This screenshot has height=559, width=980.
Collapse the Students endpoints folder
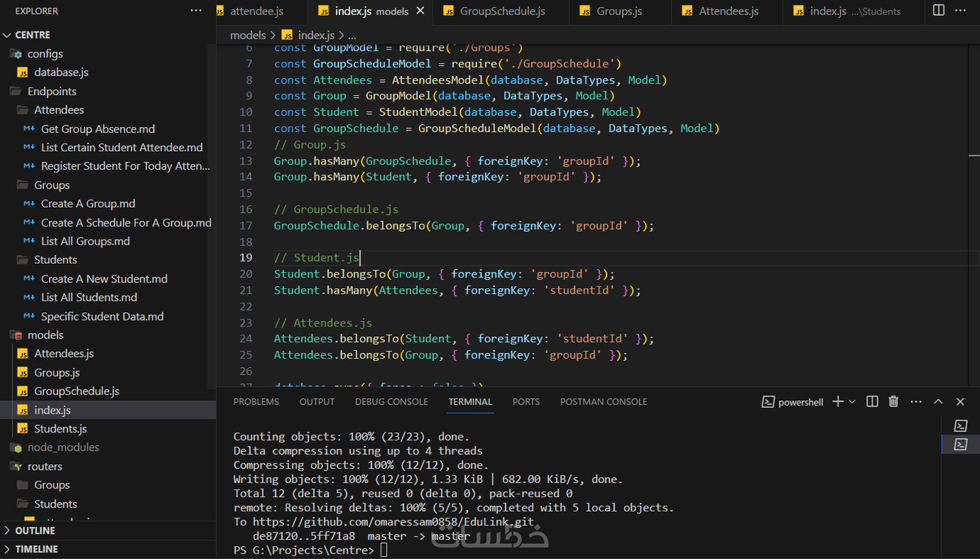point(108,260)
